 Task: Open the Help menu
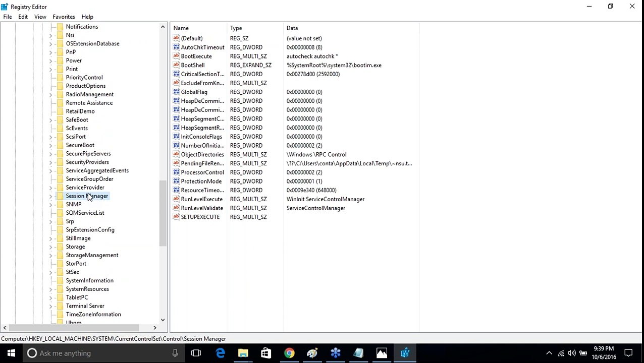click(87, 17)
